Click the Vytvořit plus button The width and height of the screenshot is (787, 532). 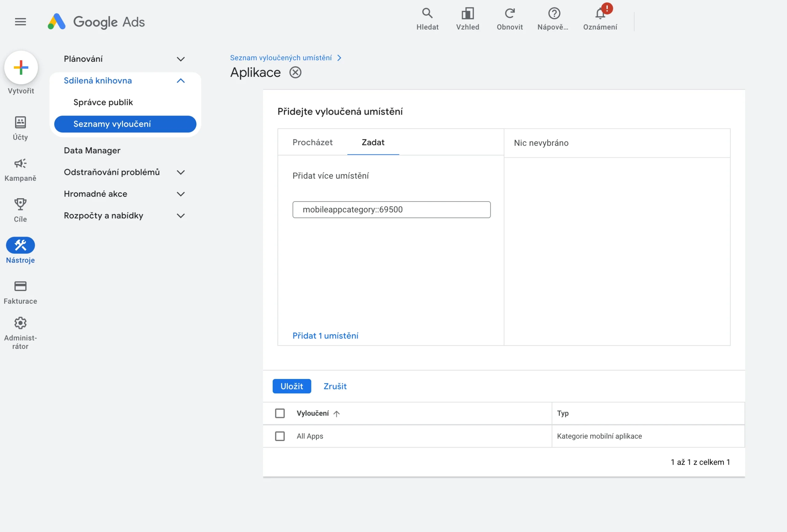click(21, 67)
